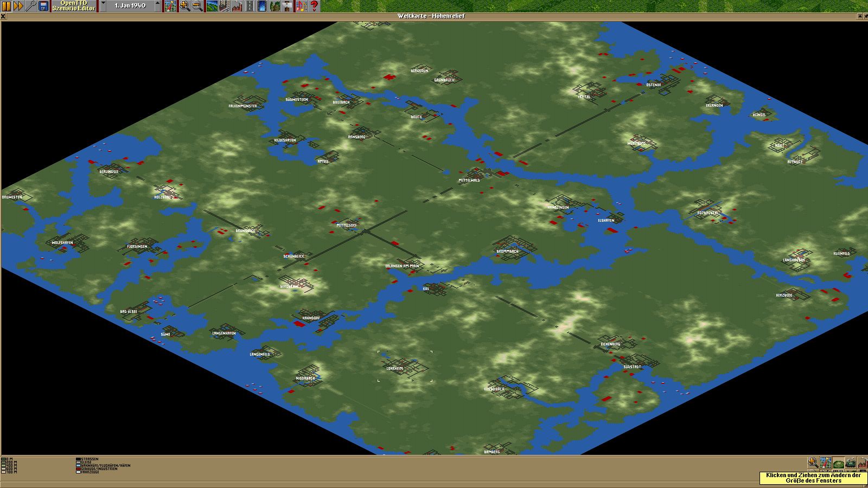The width and height of the screenshot is (868, 488).
Task: Open the town generation tool
Action: (225, 6)
